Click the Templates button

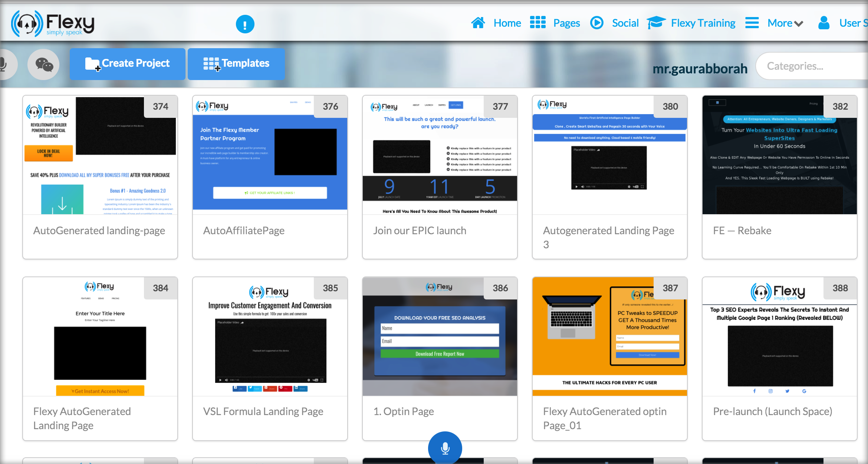(236, 64)
